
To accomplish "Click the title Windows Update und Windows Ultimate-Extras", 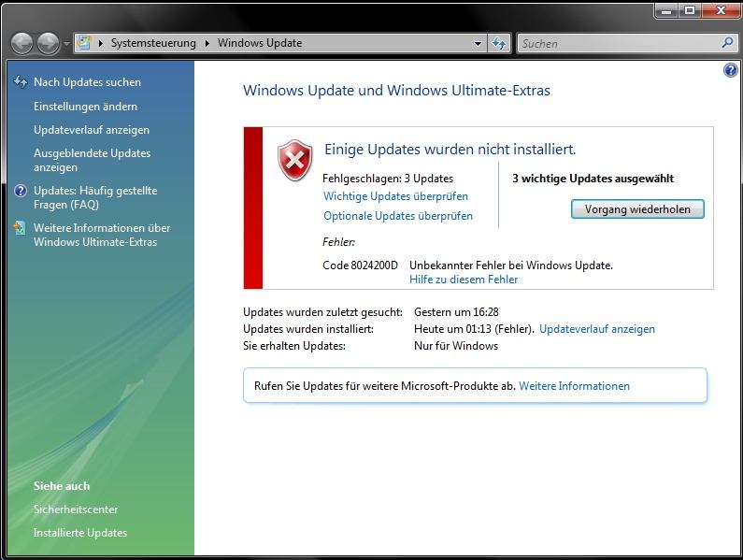I will (396, 90).
